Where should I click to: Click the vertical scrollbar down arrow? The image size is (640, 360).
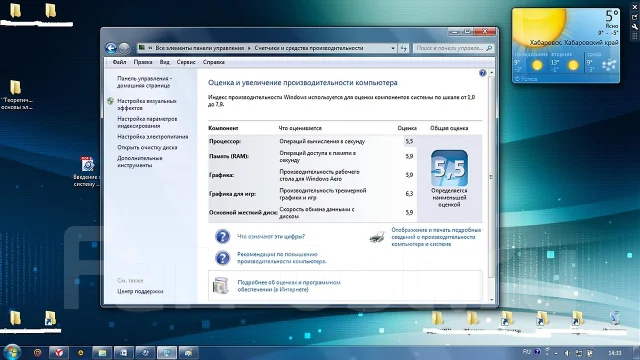tap(491, 300)
